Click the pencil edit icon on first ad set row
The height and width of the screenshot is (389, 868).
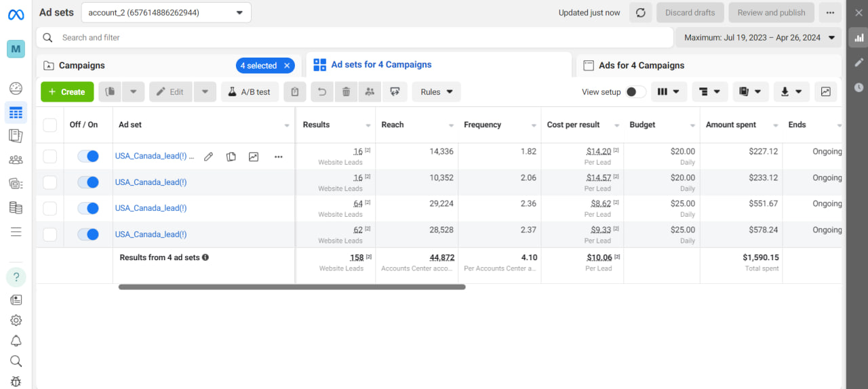pyautogui.click(x=209, y=157)
